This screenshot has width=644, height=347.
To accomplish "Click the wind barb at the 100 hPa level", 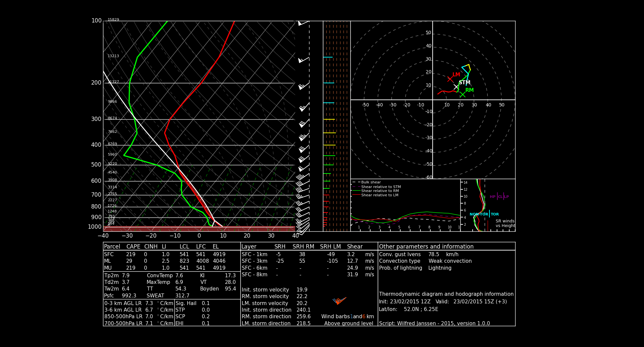I will pos(304,23).
